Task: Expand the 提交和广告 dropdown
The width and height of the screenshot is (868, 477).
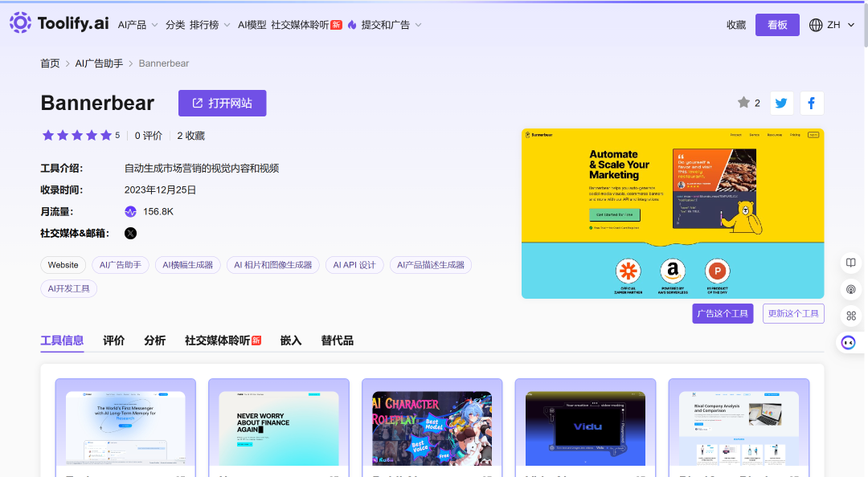Action: point(391,25)
